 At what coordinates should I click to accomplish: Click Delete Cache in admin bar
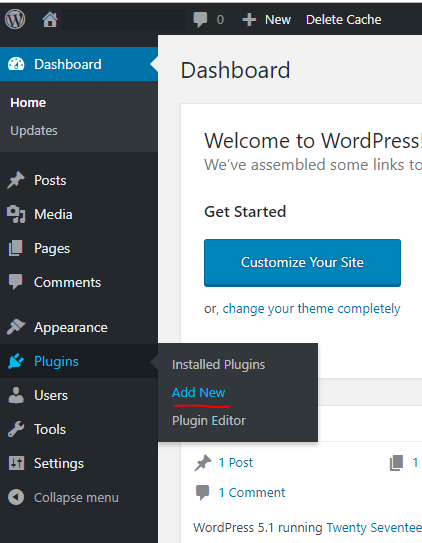[x=343, y=20]
